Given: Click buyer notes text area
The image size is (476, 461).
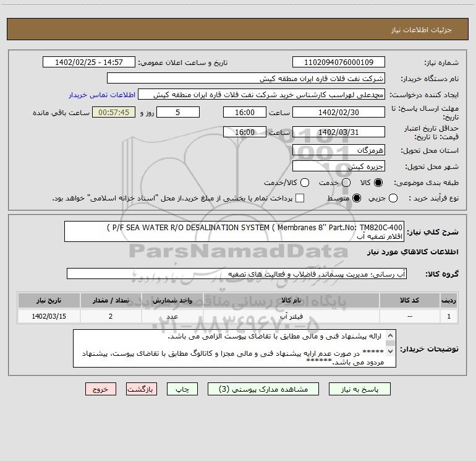Looking at the screenshot, I should 234,348.
